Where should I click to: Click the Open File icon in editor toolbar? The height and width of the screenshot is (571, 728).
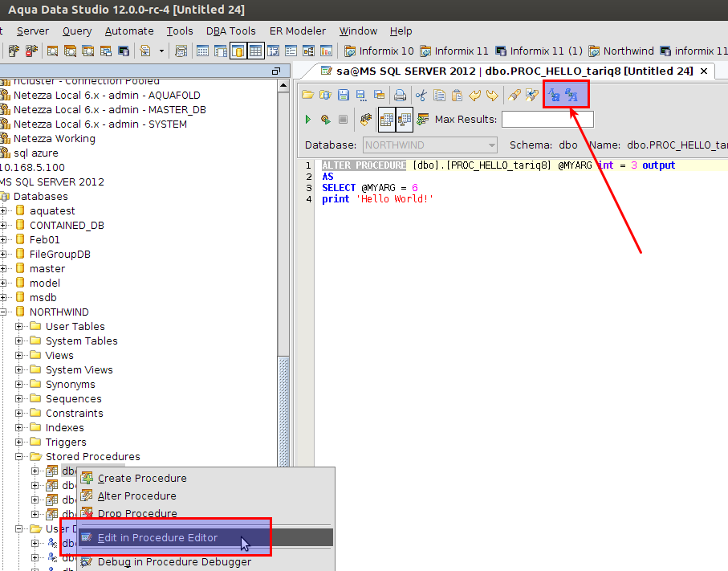tap(307, 96)
